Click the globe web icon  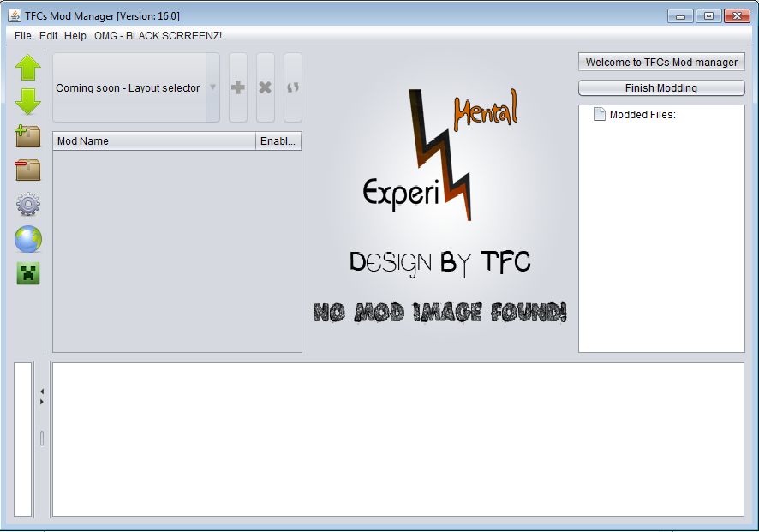[x=28, y=240]
